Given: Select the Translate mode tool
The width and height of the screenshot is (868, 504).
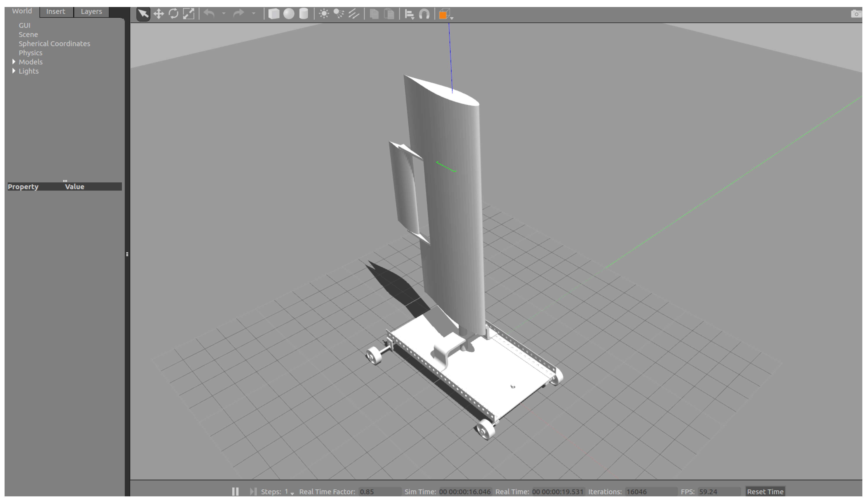Looking at the screenshot, I should click(158, 14).
